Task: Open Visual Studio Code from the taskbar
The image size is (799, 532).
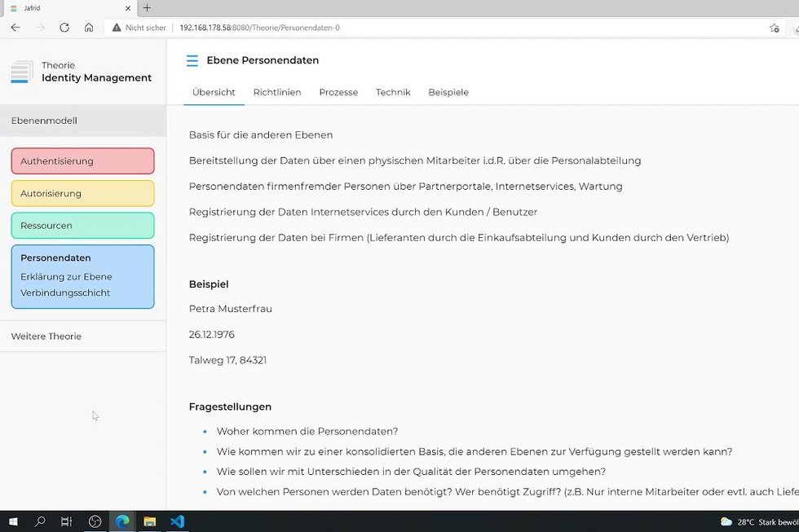Action: click(x=177, y=521)
